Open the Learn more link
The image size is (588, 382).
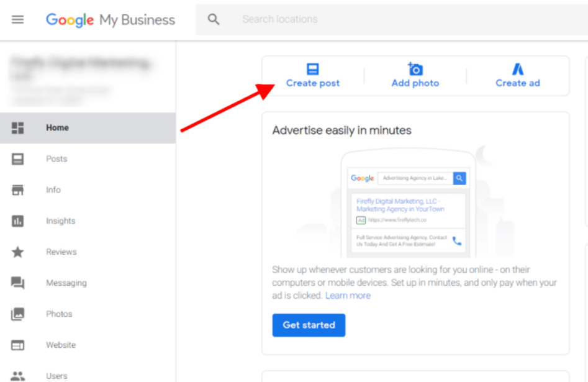[x=348, y=295]
